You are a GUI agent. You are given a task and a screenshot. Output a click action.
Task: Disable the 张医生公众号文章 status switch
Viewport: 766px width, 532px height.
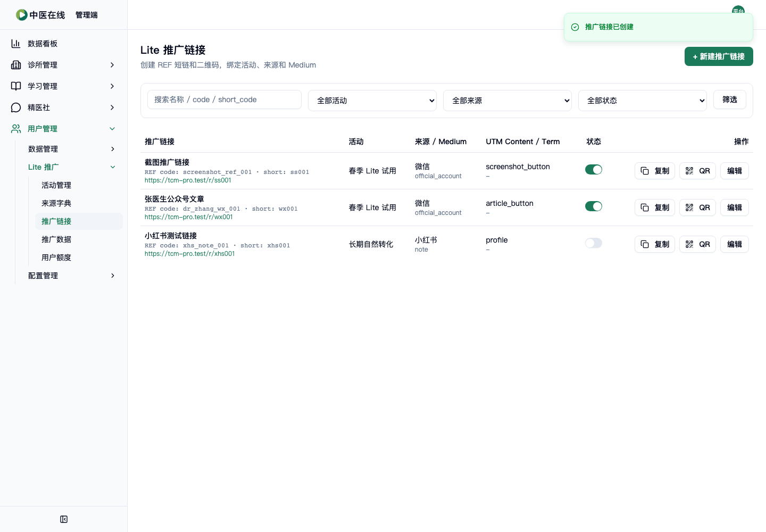coord(594,206)
